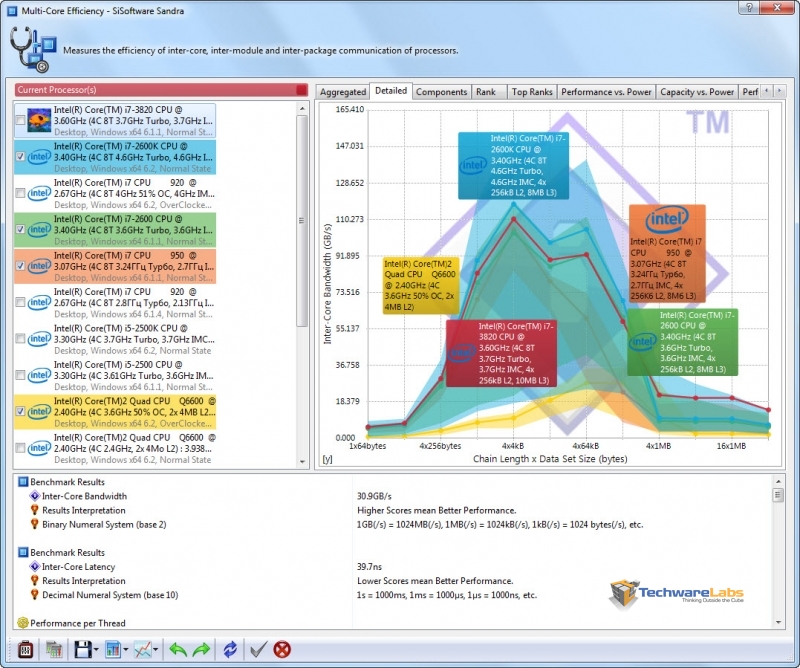Open the Capacity vs. Power tab
Screen dimensions: 800x668
tap(697, 92)
